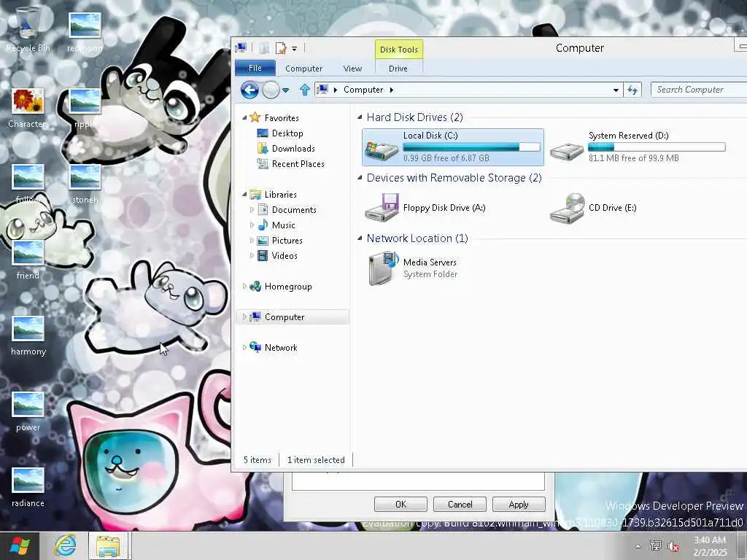Show hidden tray icons arrow

[x=638, y=546]
